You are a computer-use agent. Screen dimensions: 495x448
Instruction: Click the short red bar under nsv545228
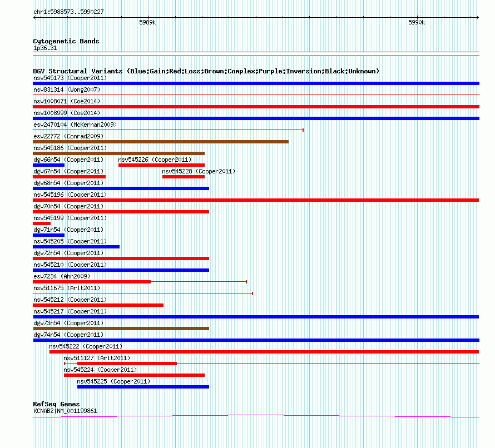click(184, 177)
